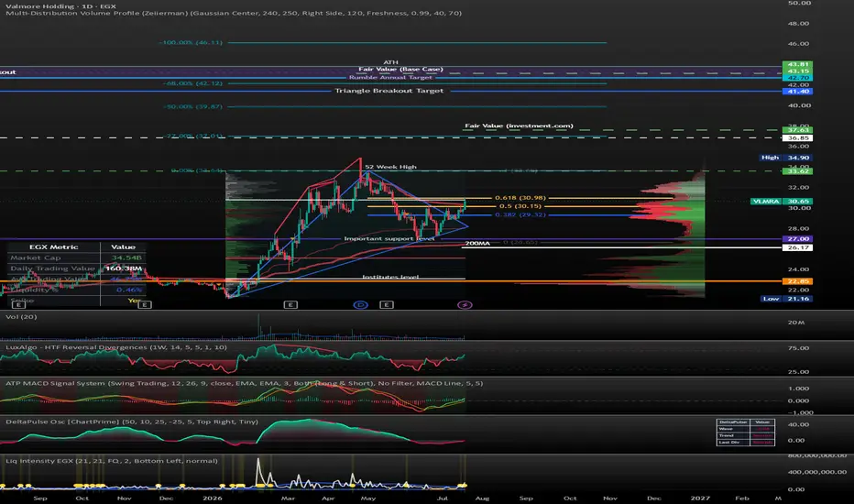Open the earnings E marker right of dividend marker
This screenshot has width=854, height=504.
(386, 304)
